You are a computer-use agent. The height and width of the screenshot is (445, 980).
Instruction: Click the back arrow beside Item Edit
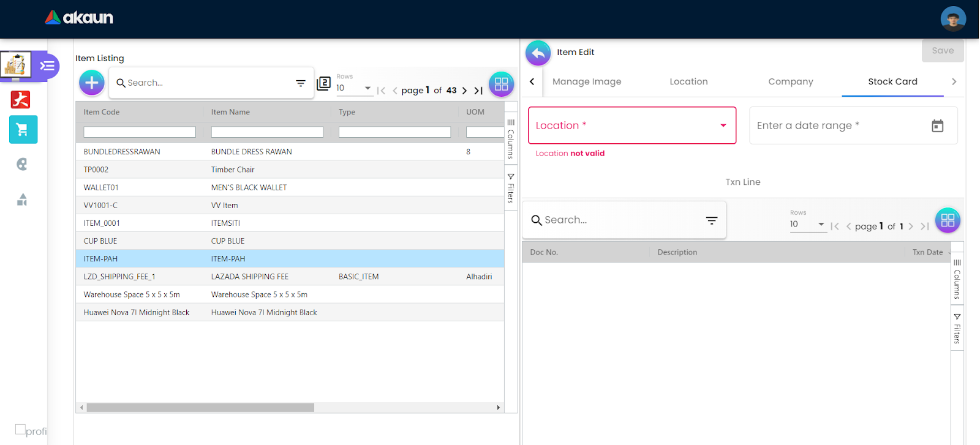click(538, 53)
